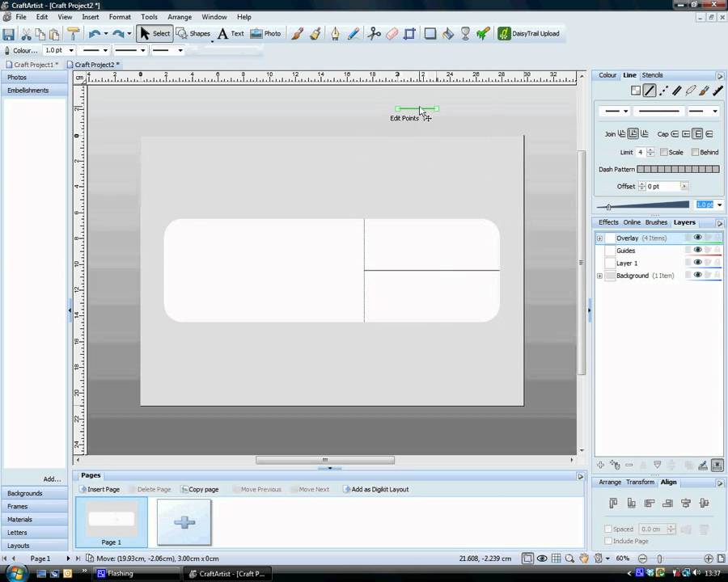This screenshot has width=728, height=582.
Task: Click the Limit value stepper
Action: 650,152
